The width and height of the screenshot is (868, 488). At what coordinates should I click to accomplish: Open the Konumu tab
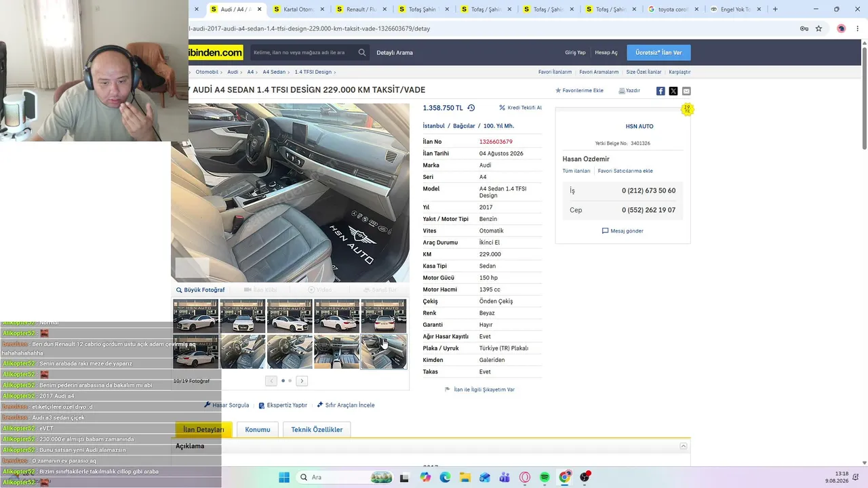(x=258, y=430)
